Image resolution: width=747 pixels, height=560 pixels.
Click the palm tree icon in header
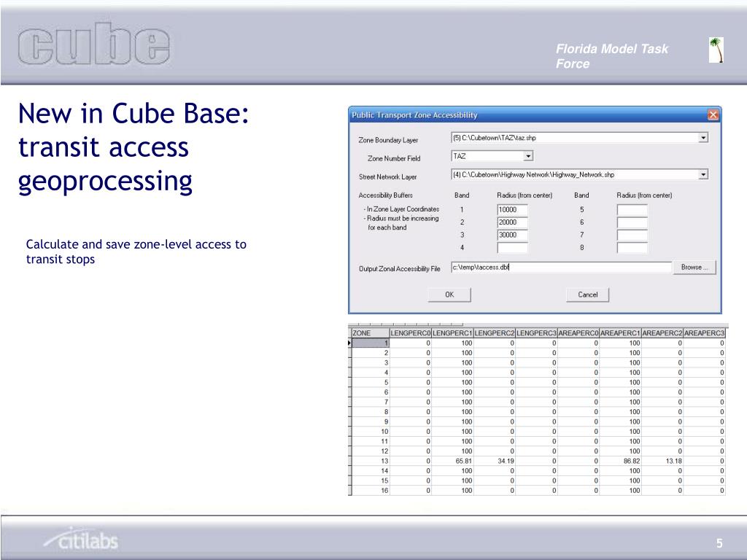click(x=716, y=50)
